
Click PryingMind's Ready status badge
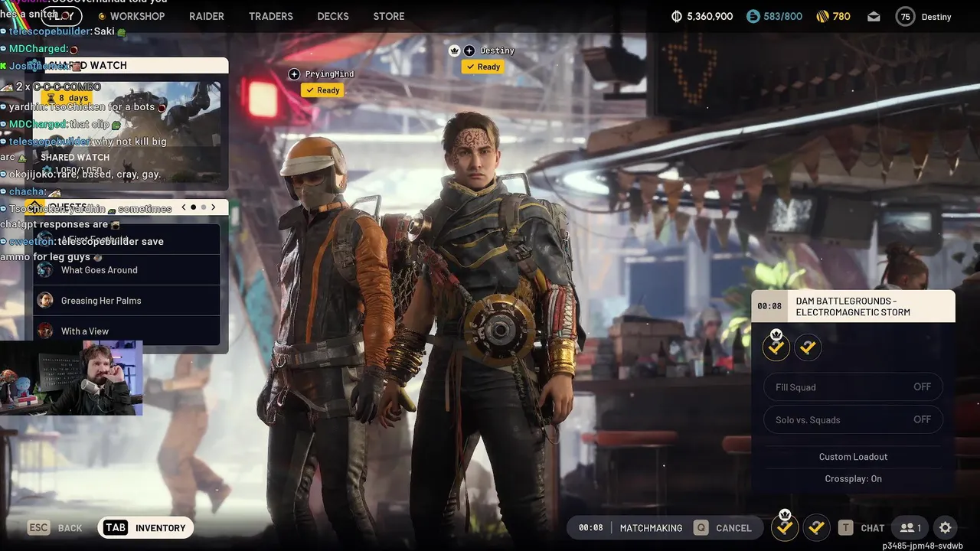(322, 90)
